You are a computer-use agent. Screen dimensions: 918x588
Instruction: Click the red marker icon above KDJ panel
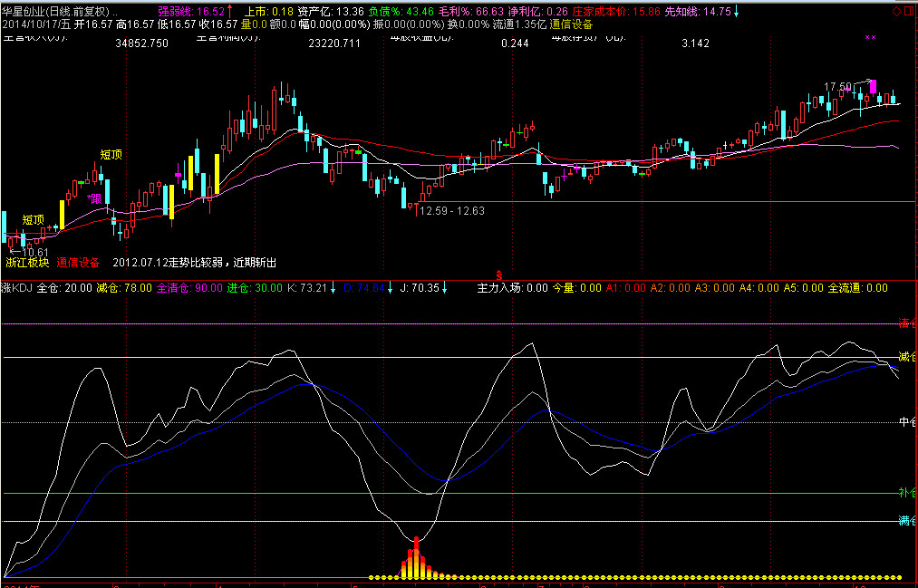coord(498,274)
